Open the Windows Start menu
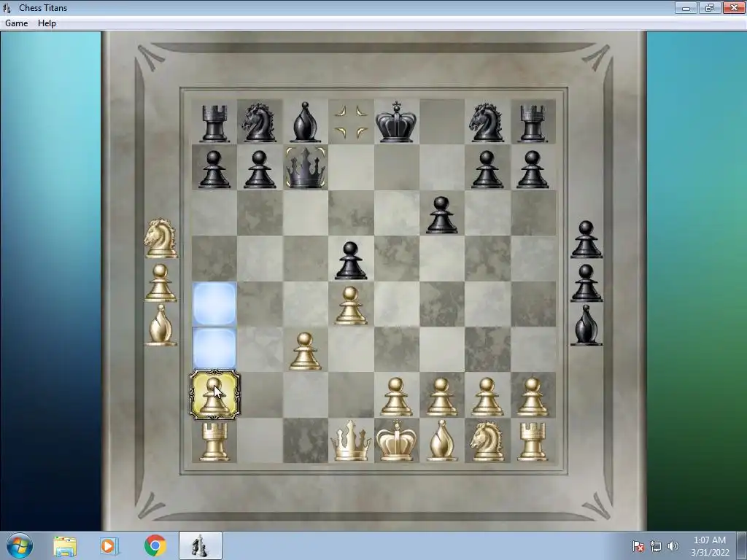The height and width of the screenshot is (560, 747). click(20, 545)
